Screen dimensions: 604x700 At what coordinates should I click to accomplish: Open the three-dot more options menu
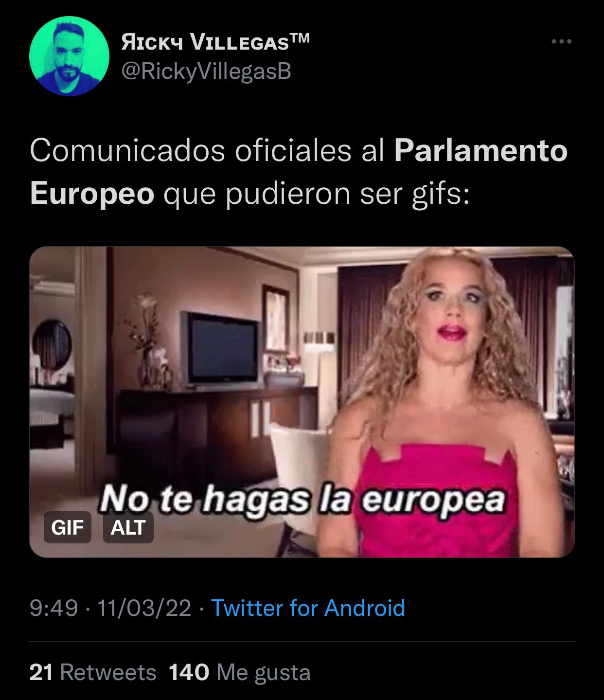tap(562, 42)
